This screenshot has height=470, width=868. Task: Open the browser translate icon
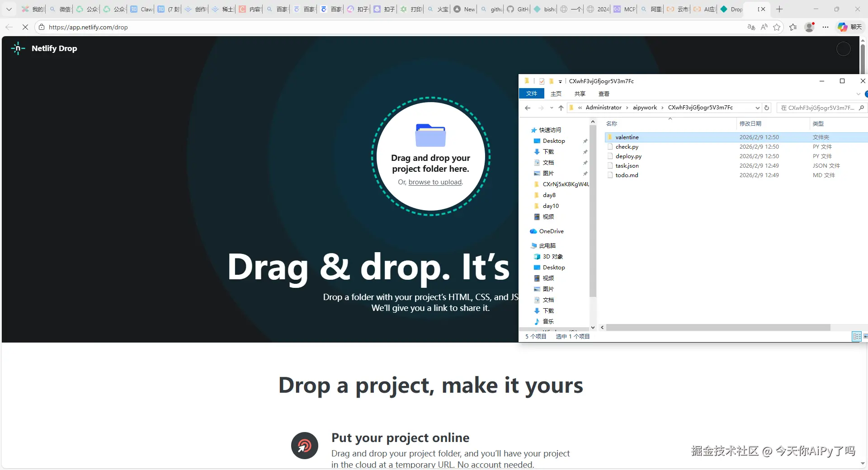pyautogui.click(x=751, y=27)
